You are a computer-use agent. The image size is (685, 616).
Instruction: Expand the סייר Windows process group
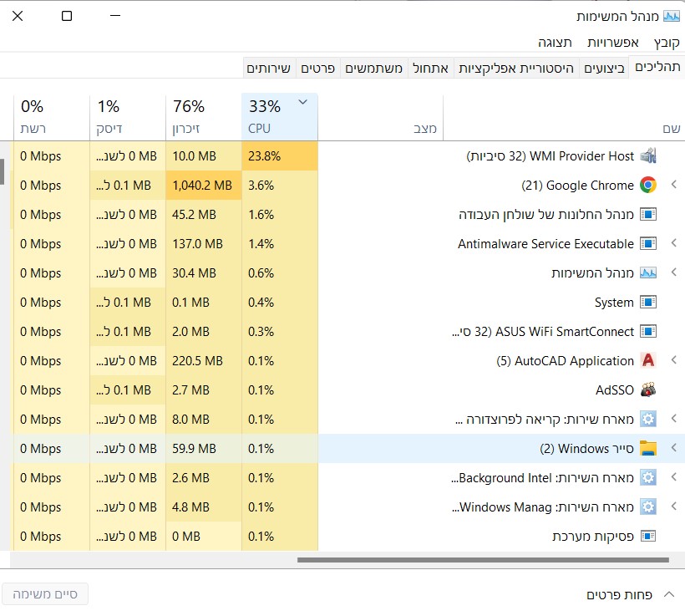point(674,448)
